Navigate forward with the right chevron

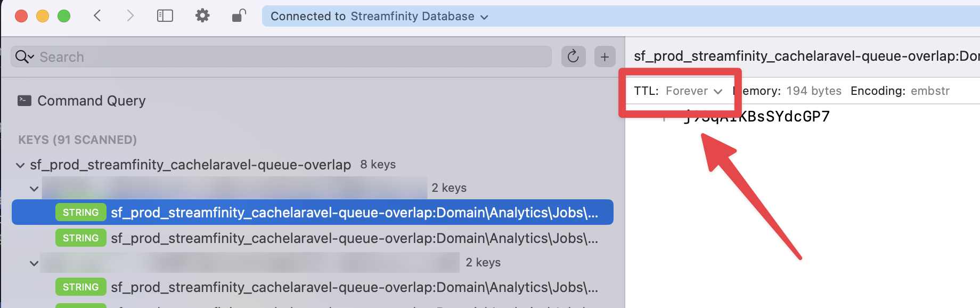pyautogui.click(x=130, y=16)
